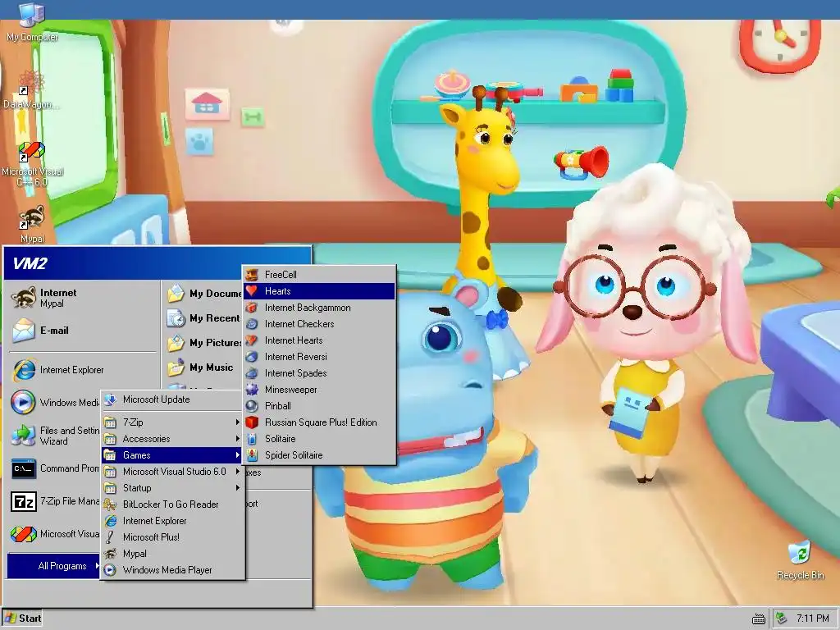Expand the Startup submenu
This screenshot has height=630, width=840.
172,488
